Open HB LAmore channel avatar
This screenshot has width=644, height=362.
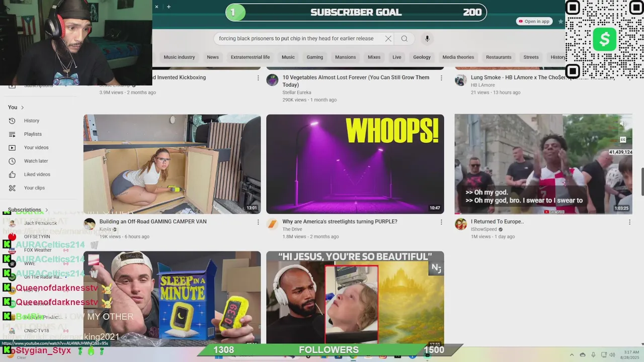[460, 80]
